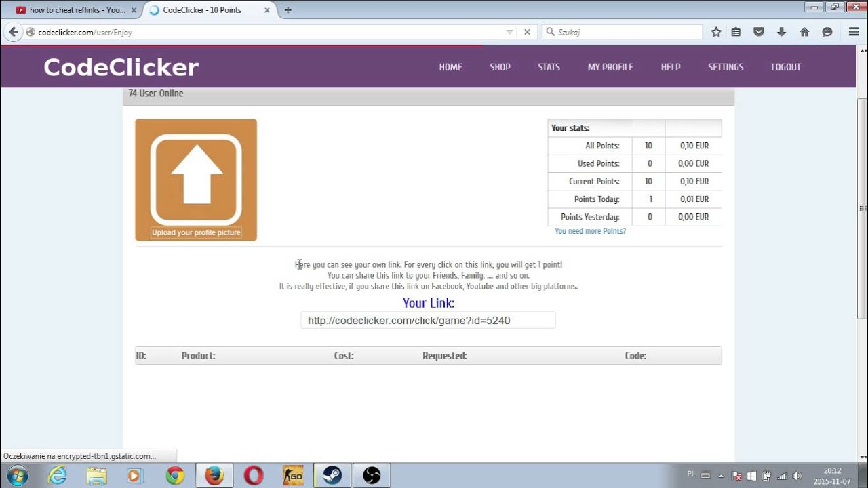This screenshot has height=488, width=868.
Task: Open Firefox downloads arrow
Action: coord(781,32)
